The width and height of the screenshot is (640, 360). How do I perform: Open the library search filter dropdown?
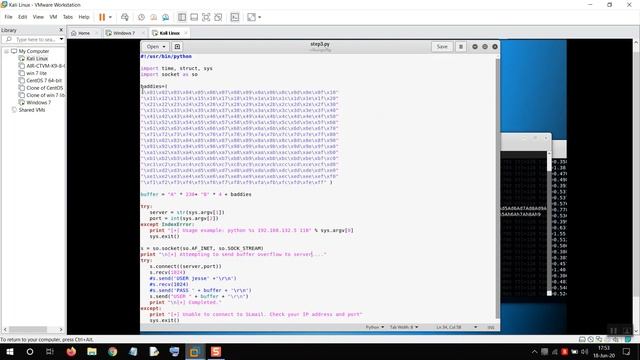pyautogui.click(x=61, y=39)
